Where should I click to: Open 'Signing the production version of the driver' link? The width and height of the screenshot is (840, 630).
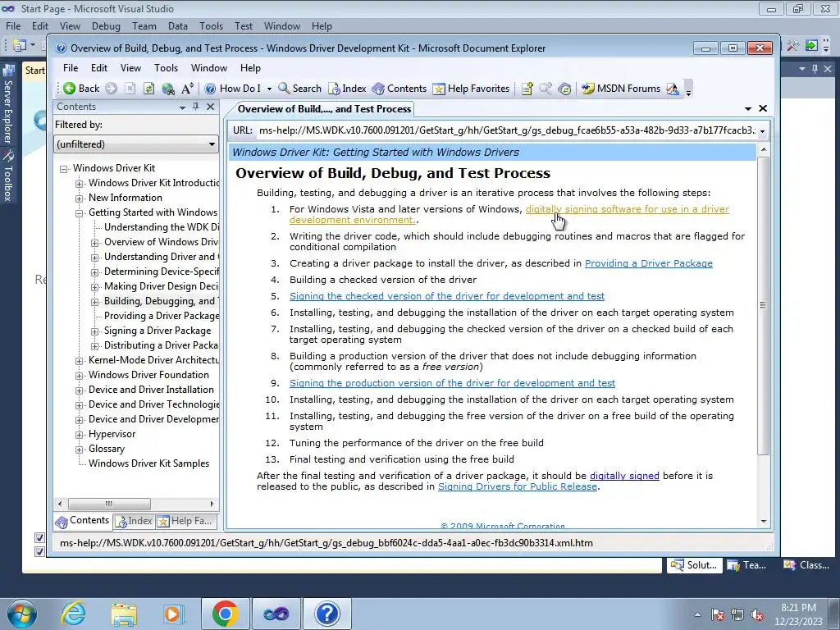pos(452,383)
